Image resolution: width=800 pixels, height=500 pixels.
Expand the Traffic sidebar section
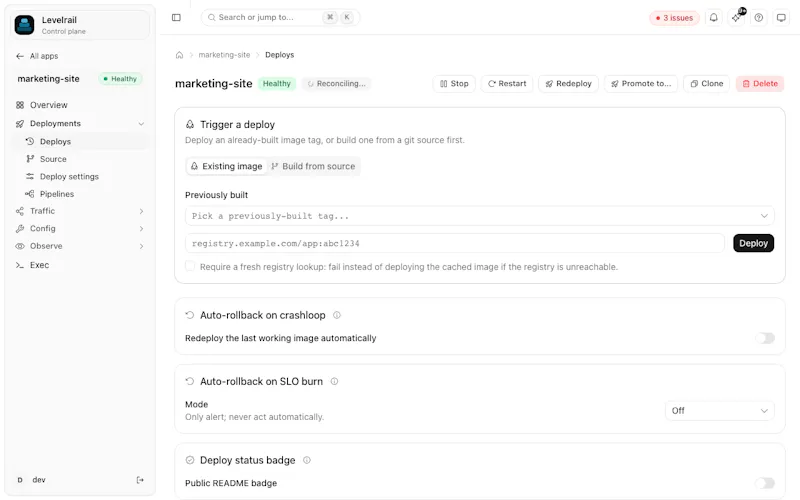pyautogui.click(x=80, y=211)
